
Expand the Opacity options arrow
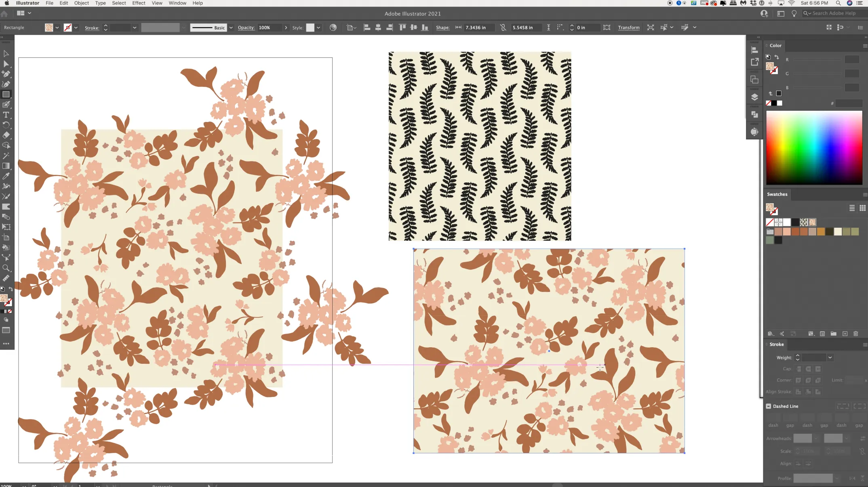[286, 27]
